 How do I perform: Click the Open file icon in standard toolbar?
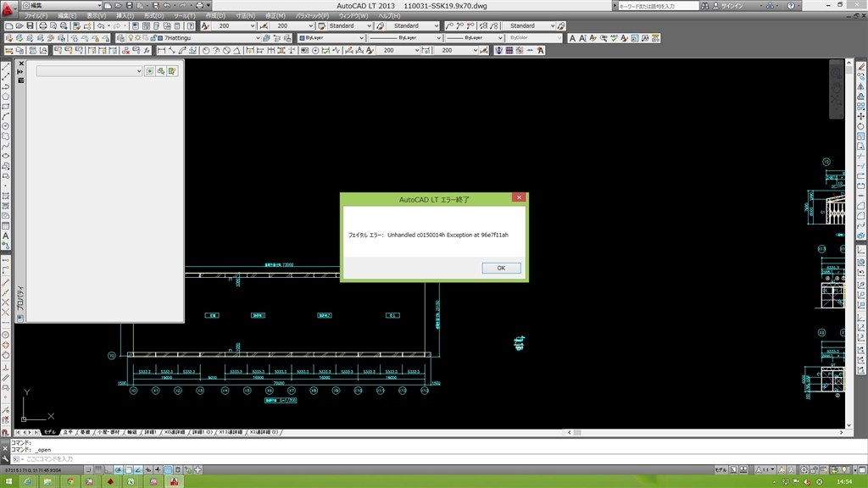[x=19, y=26]
